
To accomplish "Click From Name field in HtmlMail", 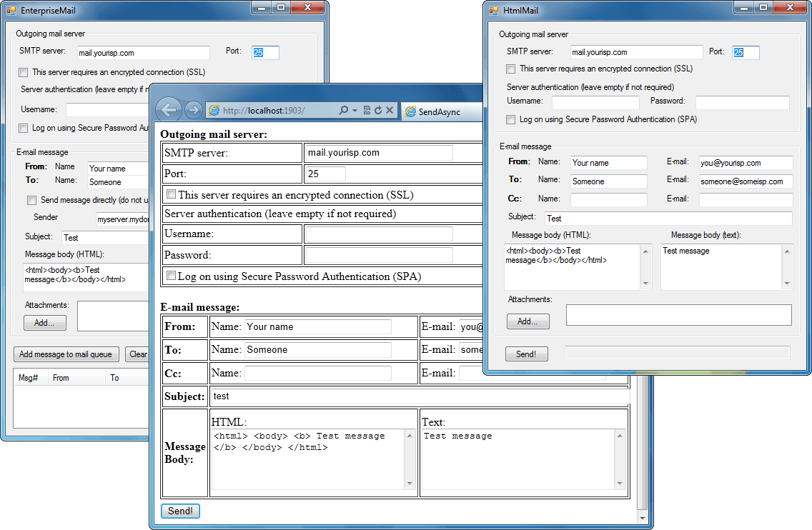I will [609, 163].
